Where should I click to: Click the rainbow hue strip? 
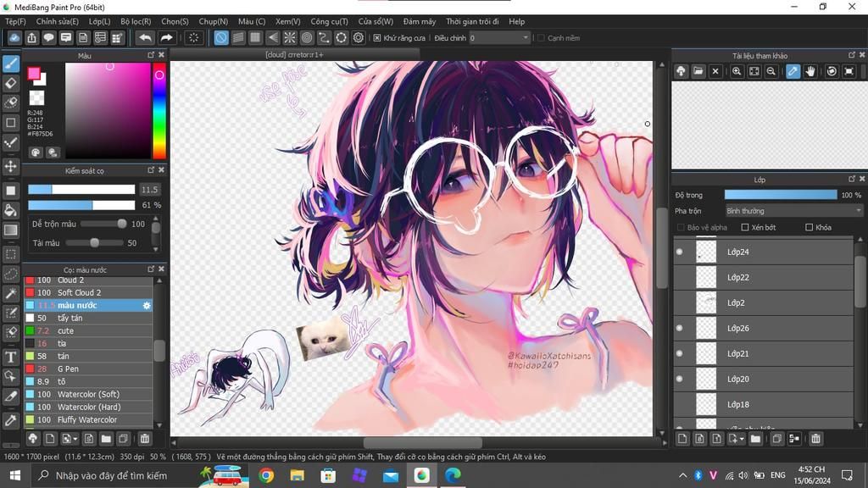pyautogui.click(x=159, y=111)
